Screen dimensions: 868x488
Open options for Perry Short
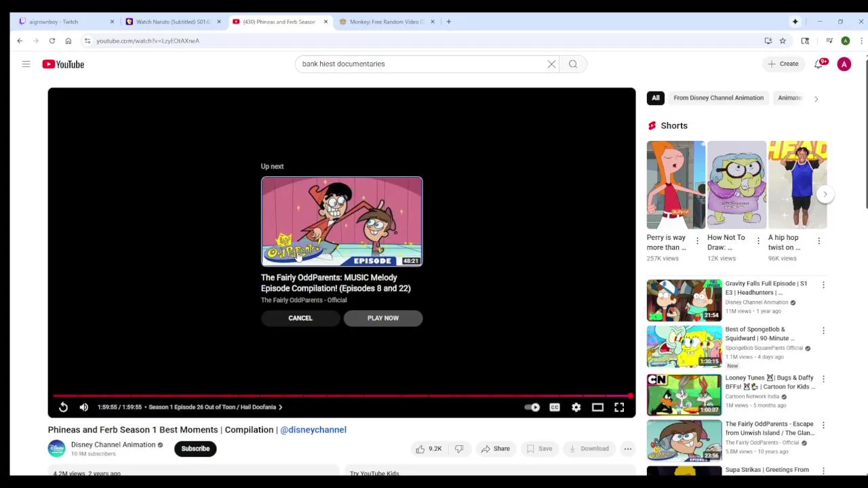pyautogui.click(x=697, y=241)
